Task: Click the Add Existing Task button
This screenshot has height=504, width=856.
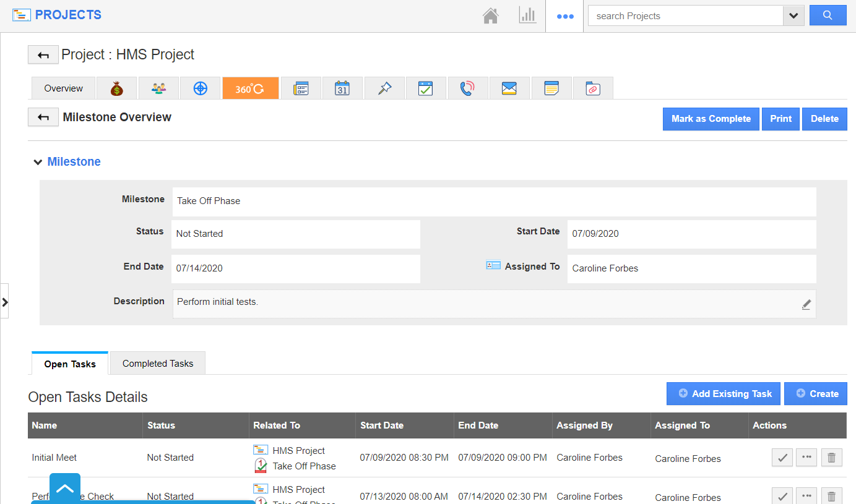Action: coord(723,393)
